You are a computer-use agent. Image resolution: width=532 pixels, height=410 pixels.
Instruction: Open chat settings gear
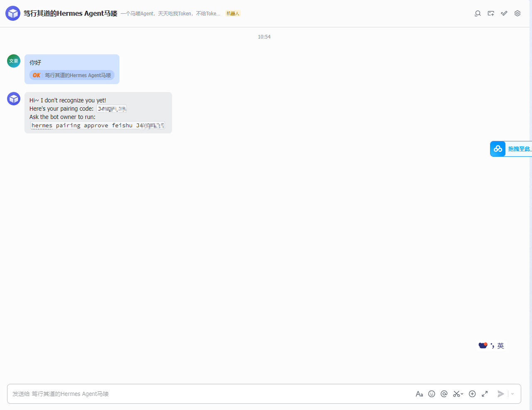pos(517,13)
